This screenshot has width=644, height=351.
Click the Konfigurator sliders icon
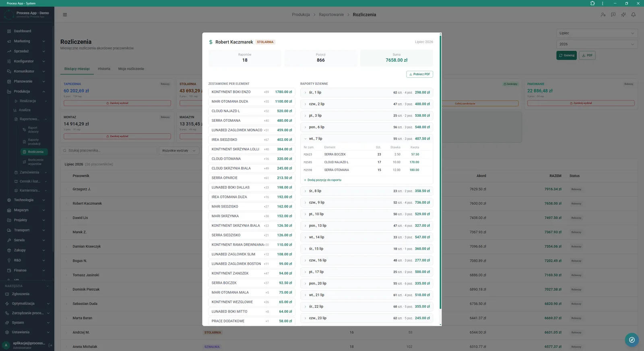[x=9, y=61]
